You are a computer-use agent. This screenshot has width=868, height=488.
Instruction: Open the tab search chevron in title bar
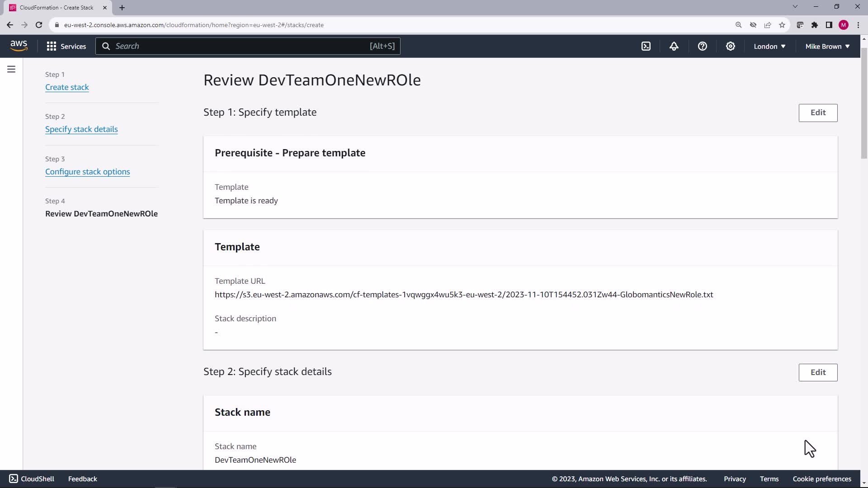coord(795,7)
